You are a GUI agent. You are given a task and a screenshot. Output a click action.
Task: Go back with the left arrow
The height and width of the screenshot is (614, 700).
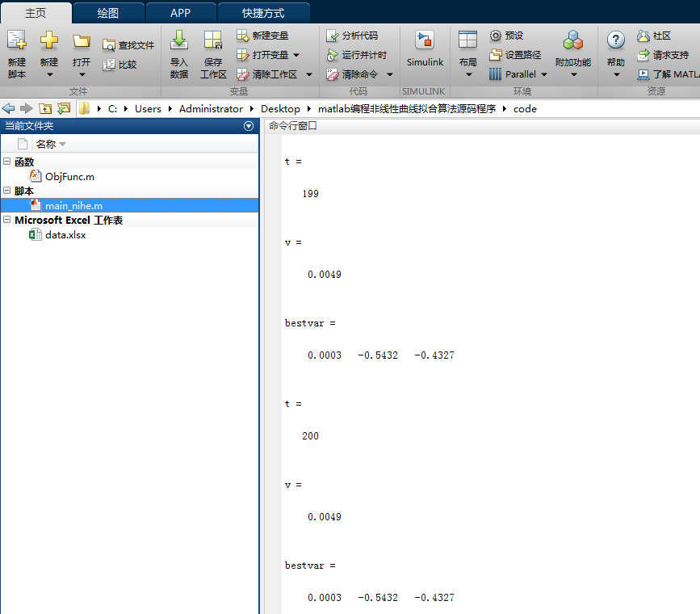coord(9,108)
